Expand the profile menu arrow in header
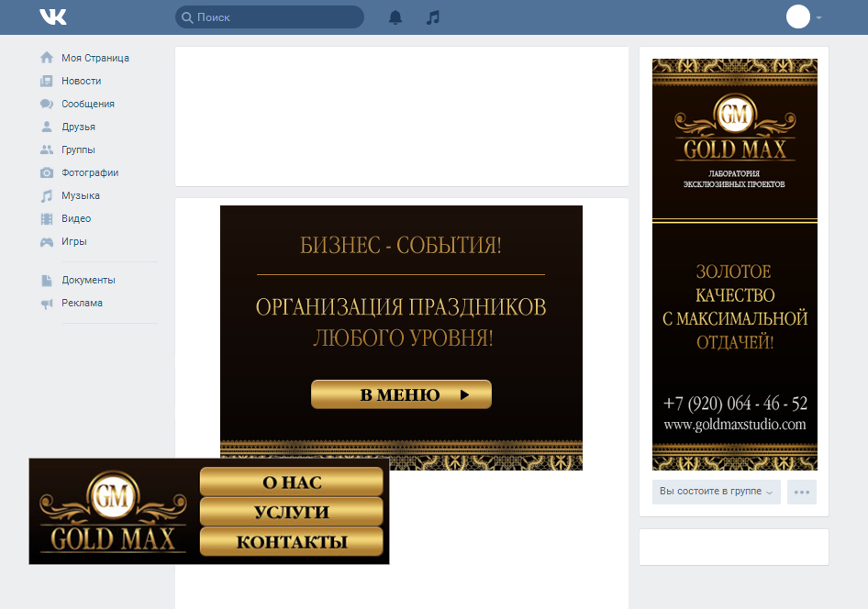 coord(818,17)
